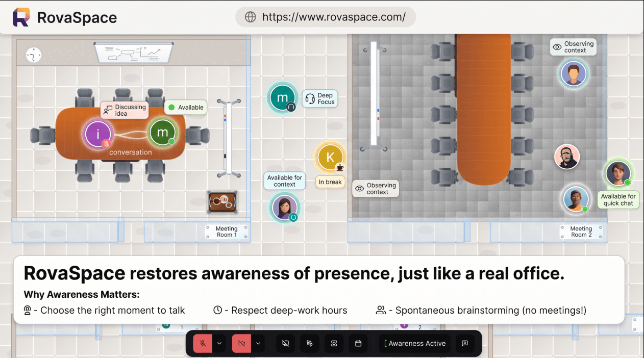Open the chat message icon
Viewport: 644px width, 358px height.
point(465,344)
